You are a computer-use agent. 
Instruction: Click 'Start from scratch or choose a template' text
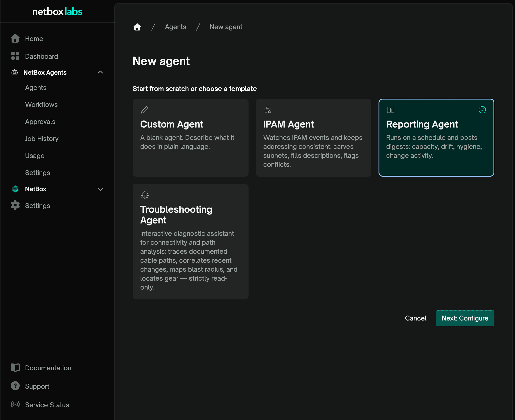click(195, 89)
